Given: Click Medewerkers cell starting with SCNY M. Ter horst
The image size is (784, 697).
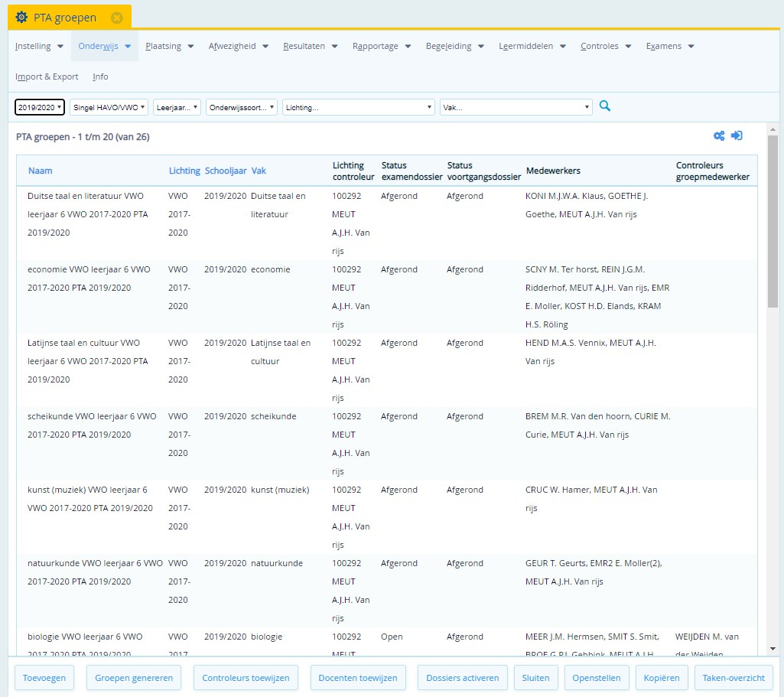Looking at the screenshot, I should 597,297.
